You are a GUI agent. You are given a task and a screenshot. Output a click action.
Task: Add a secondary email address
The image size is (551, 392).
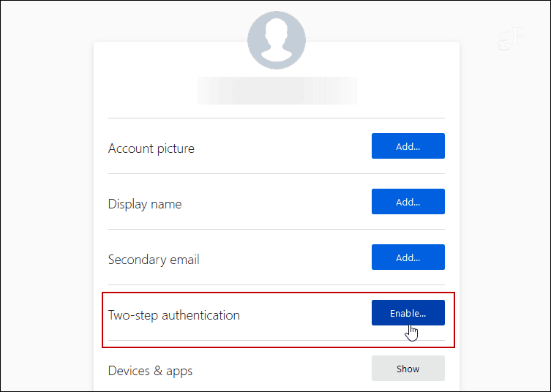pyautogui.click(x=408, y=257)
